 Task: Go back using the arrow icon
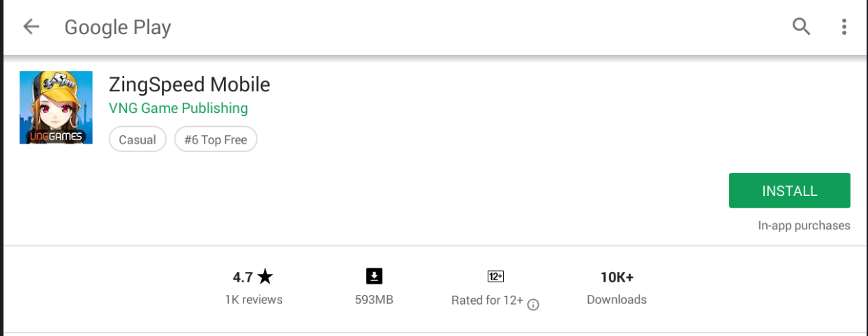pyautogui.click(x=31, y=26)
